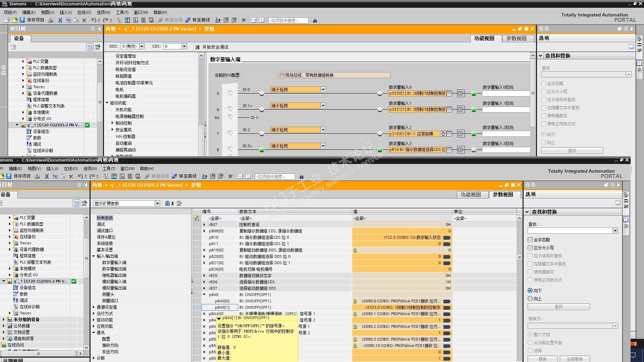Image resolution: width=644 pixels, height=362 pixels.
Task: Click the filter funnel icon in parameter table
Action: pos(196,218)
